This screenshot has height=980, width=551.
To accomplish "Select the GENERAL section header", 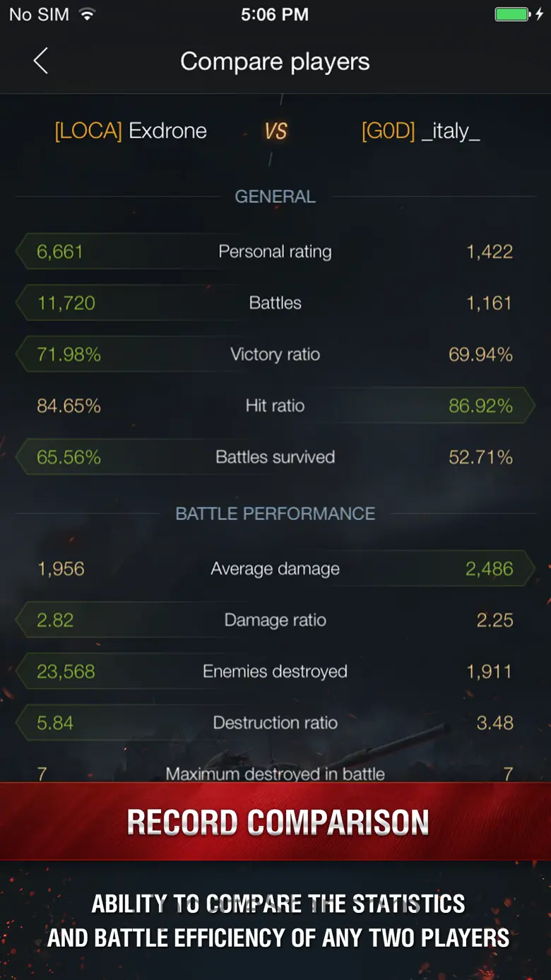I will (275, 196).
